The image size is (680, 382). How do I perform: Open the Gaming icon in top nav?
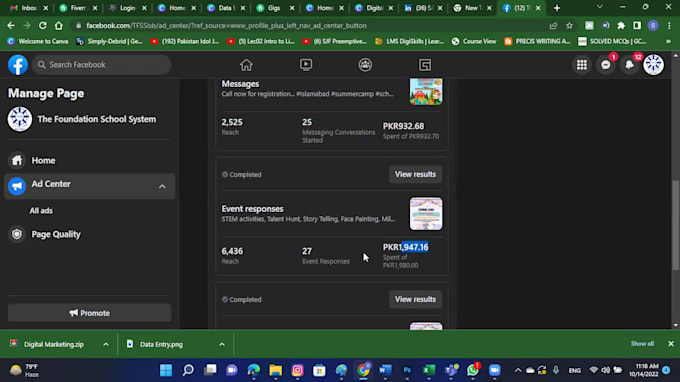coord(425,65)
